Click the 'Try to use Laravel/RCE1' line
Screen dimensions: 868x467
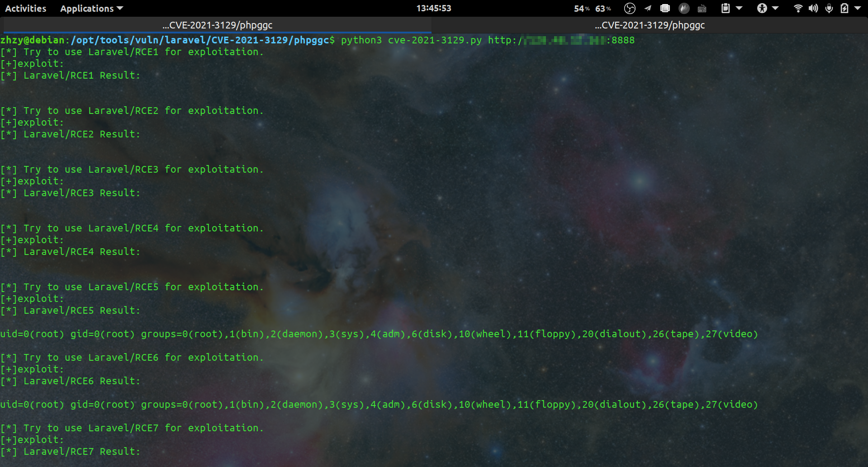click(132, 52)
